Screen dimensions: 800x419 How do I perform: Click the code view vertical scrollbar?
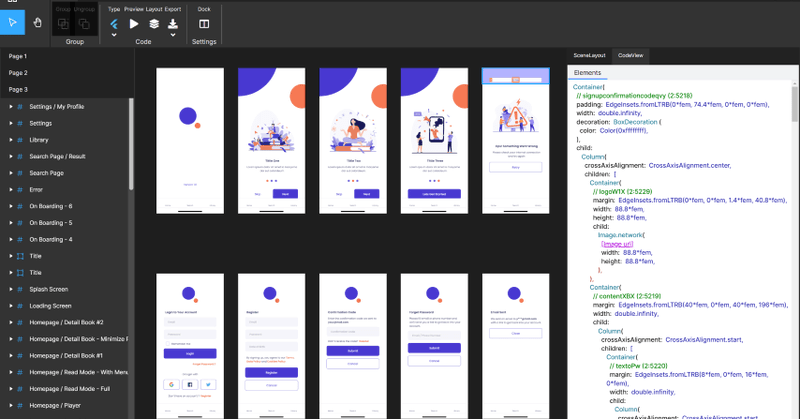(x=795, y=104)
